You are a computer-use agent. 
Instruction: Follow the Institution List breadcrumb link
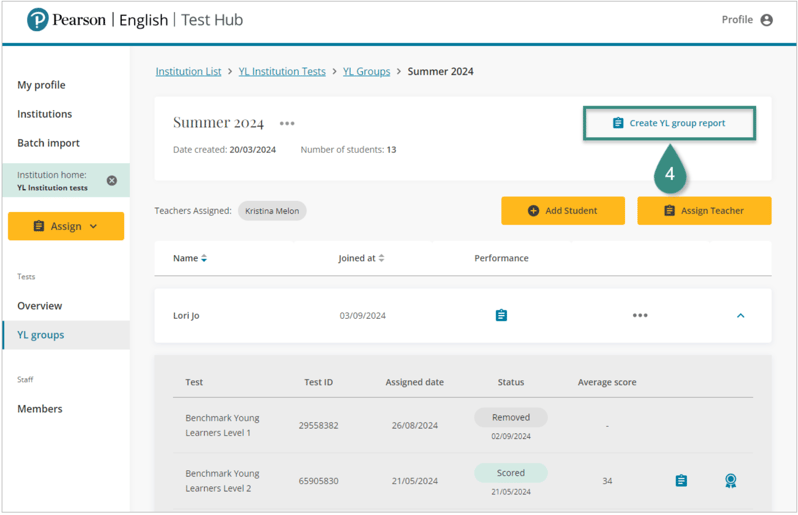pos(188,72)
